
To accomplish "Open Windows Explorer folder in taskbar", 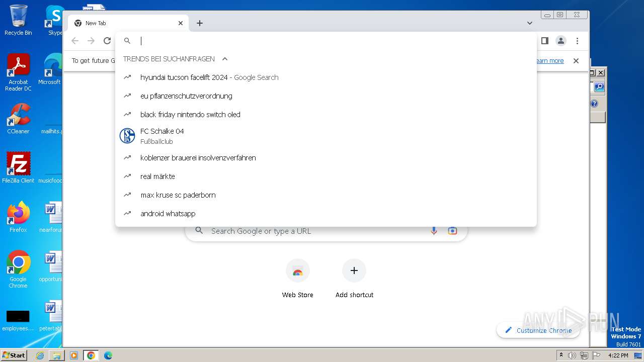I will pos(57,355).
